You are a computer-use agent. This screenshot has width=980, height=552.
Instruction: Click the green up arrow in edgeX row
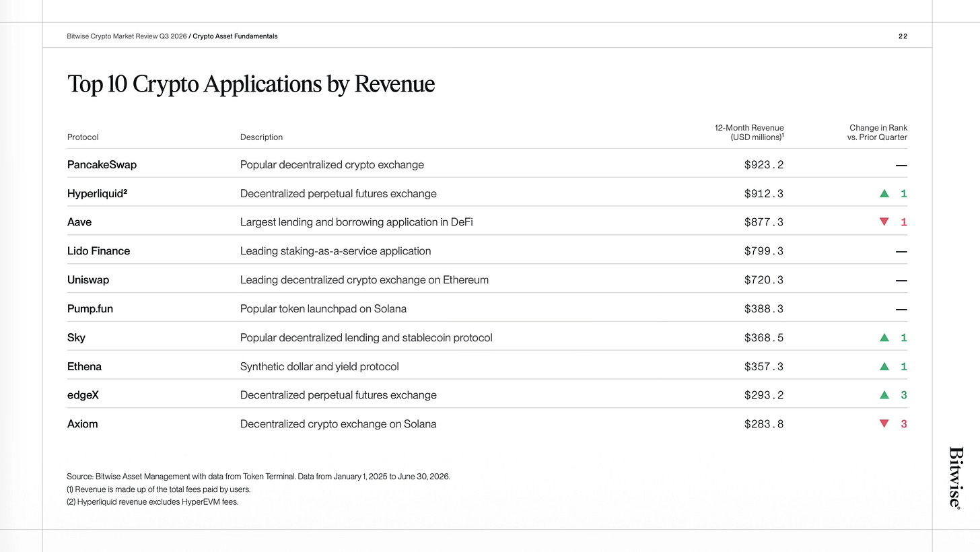[884, 395]
